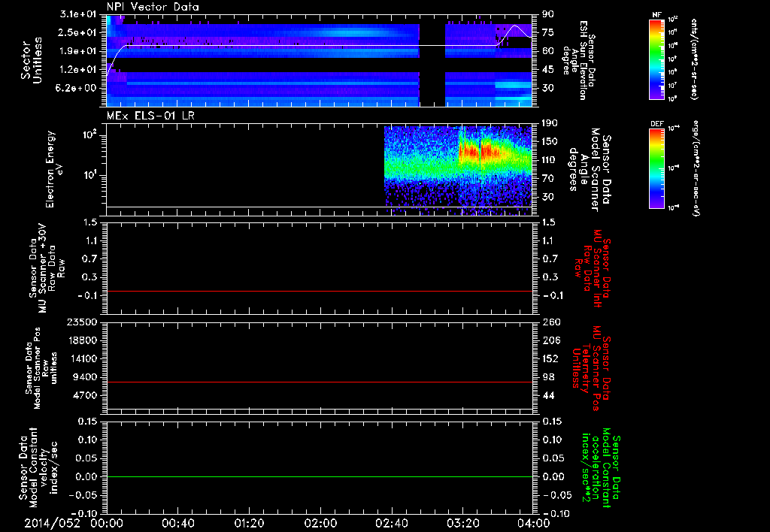Click the 44 telemetry tick label

click(548, 395)
